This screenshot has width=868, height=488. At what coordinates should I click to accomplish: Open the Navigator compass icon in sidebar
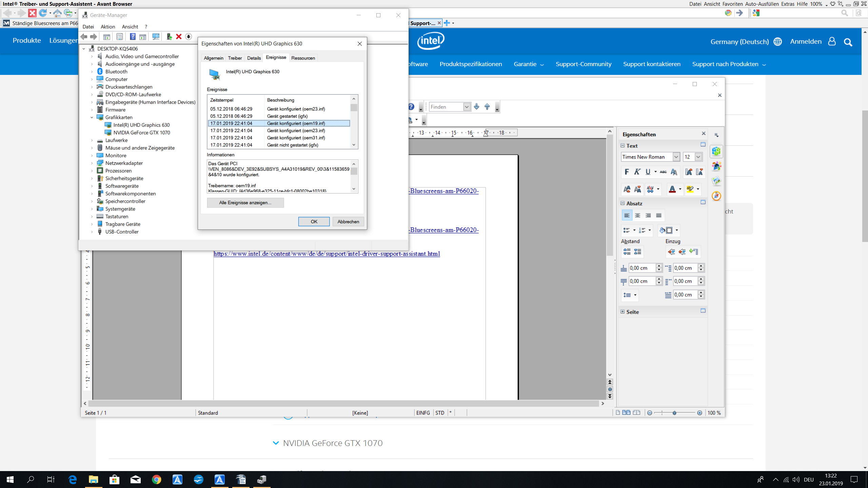[716, 196]
